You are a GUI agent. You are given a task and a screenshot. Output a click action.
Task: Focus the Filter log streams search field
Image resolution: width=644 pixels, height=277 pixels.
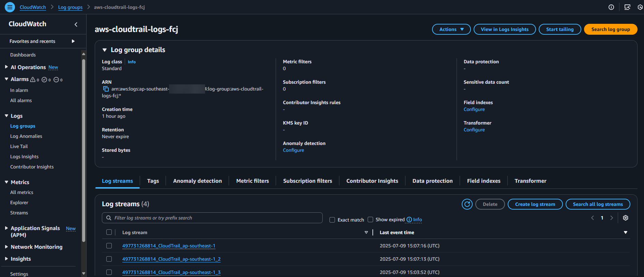(x=212, y=218)
